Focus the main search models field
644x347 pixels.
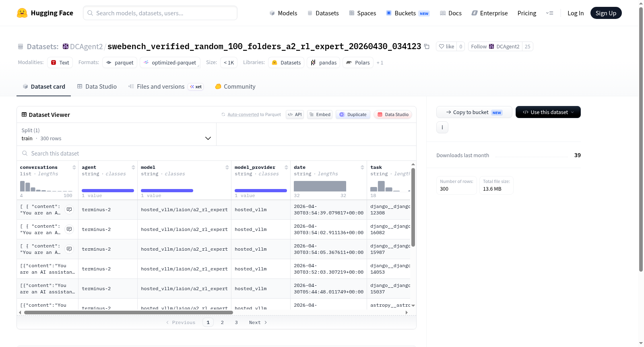pyautogui.click(x=160, y=13)
